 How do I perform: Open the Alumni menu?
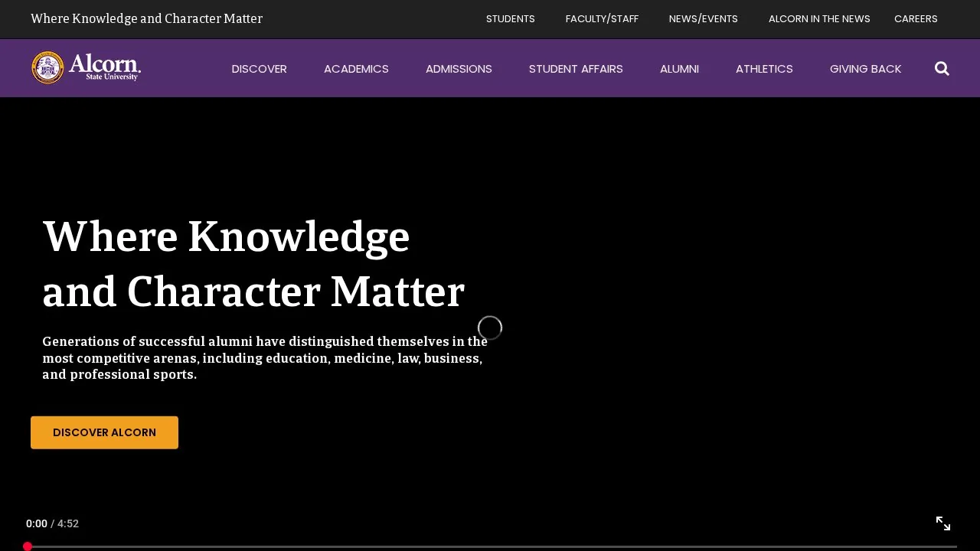679,69
